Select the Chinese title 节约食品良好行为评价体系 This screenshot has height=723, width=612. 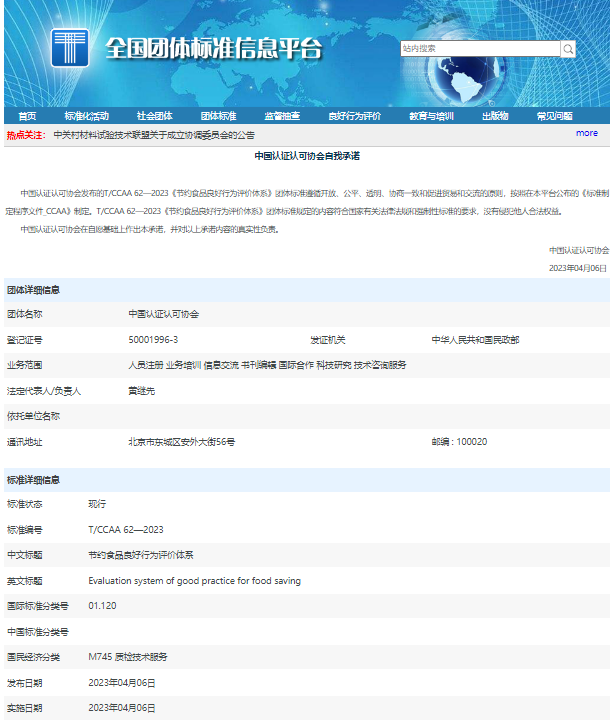pos(141,555)
